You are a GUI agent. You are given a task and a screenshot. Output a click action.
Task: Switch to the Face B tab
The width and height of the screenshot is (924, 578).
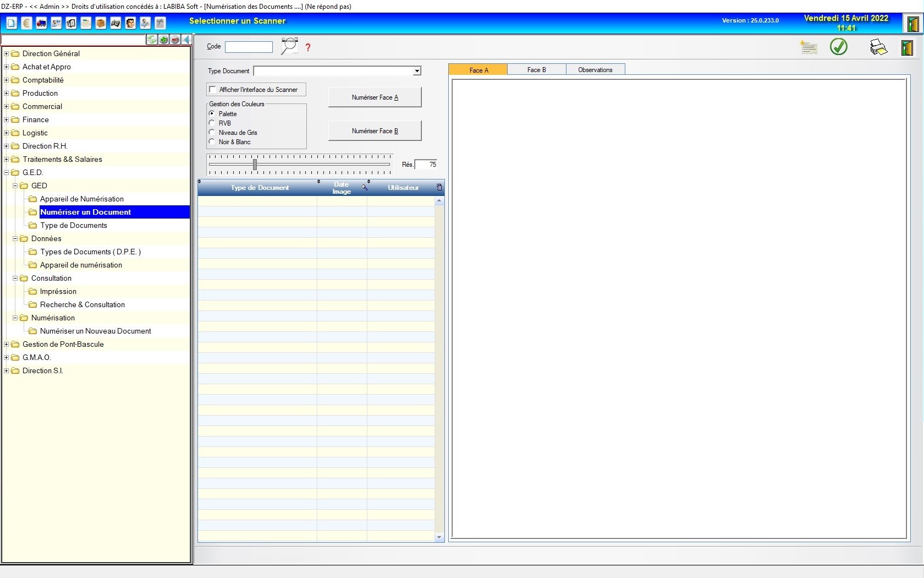(536, 70)
